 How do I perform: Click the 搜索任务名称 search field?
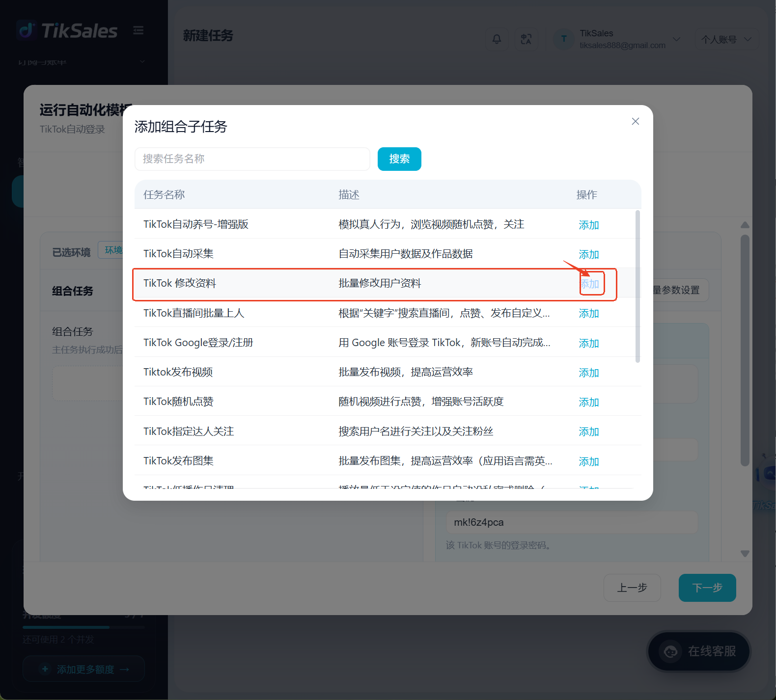(252, 159)
